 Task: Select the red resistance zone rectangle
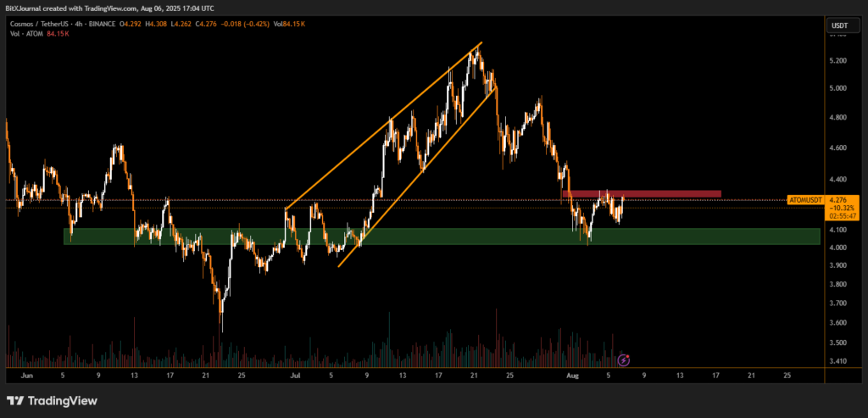[x=641, y=194]
